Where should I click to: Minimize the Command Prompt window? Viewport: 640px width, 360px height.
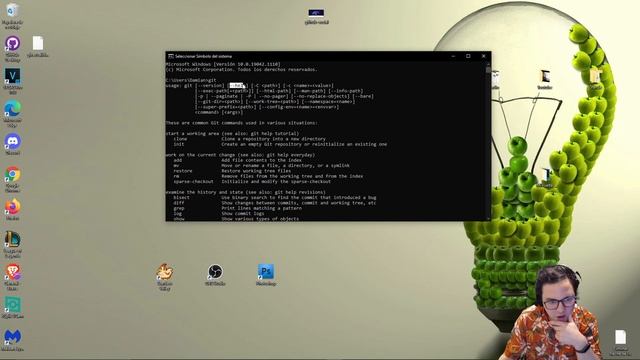[453, 56]
